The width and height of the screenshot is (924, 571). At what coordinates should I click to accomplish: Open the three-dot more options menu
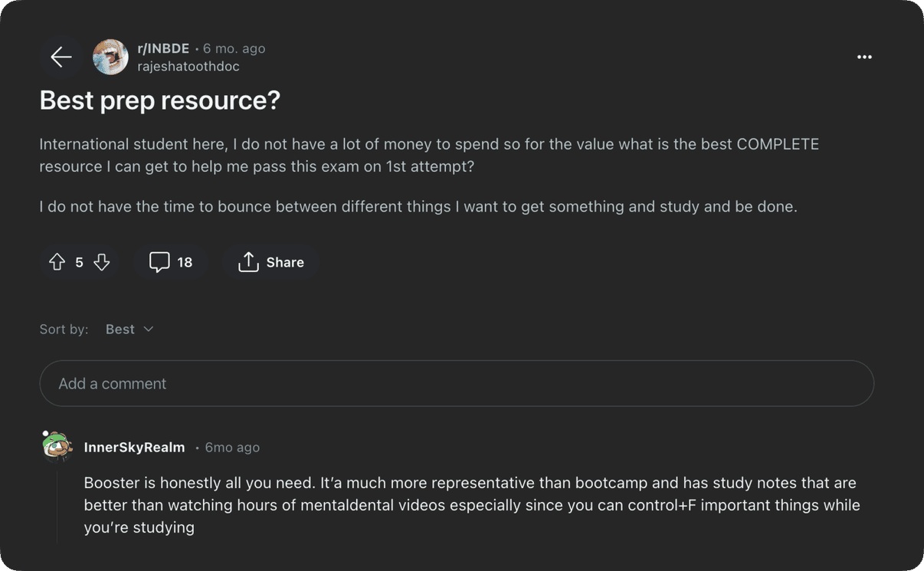point(864,57)
